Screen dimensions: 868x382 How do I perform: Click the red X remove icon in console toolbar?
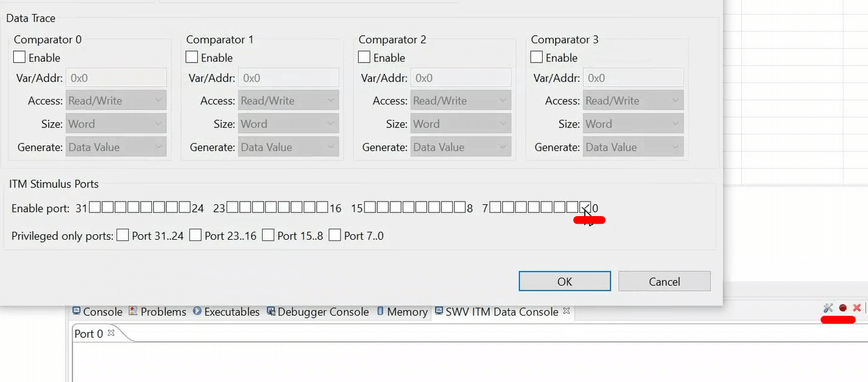857,308
